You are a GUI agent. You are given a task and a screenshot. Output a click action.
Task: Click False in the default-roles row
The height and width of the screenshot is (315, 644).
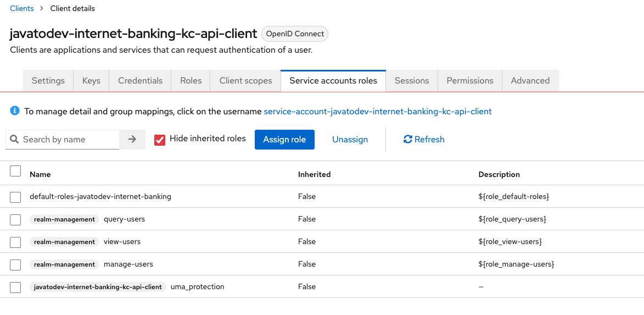[307, 197]
